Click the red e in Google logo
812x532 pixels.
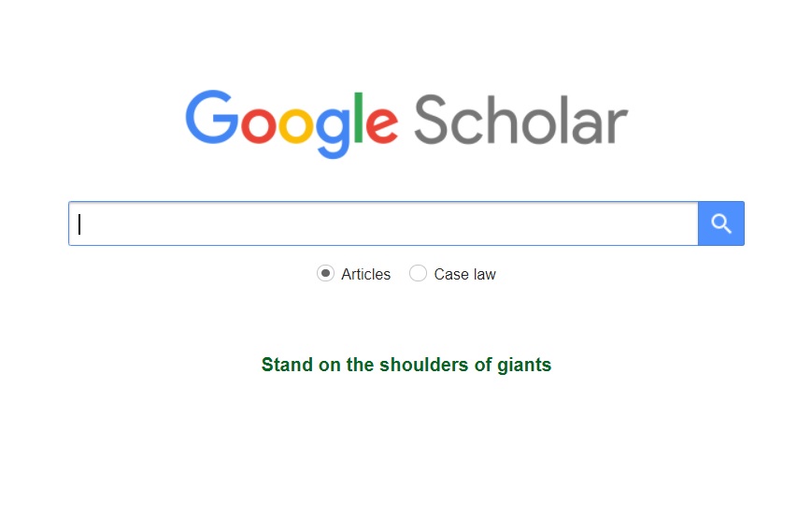pos(381,125)
